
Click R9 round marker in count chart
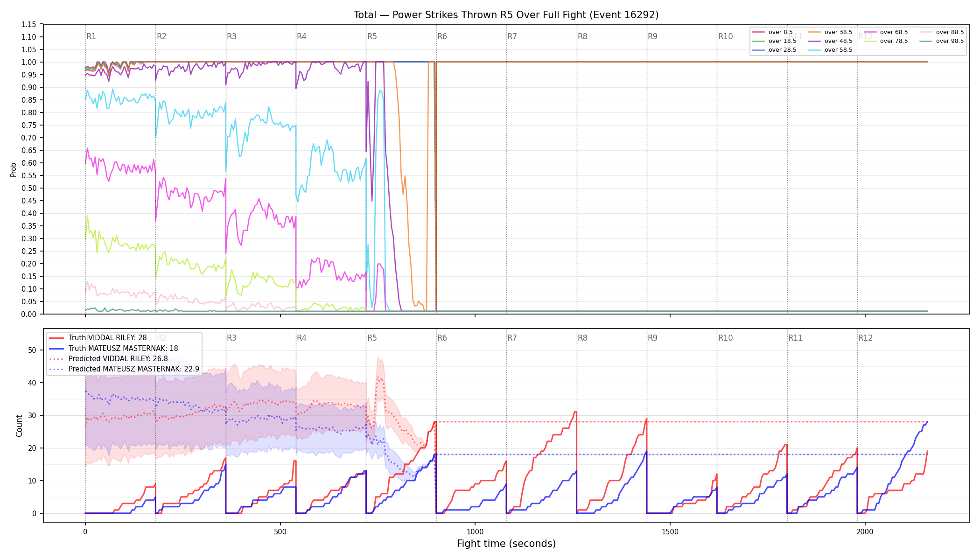[652, 338]
